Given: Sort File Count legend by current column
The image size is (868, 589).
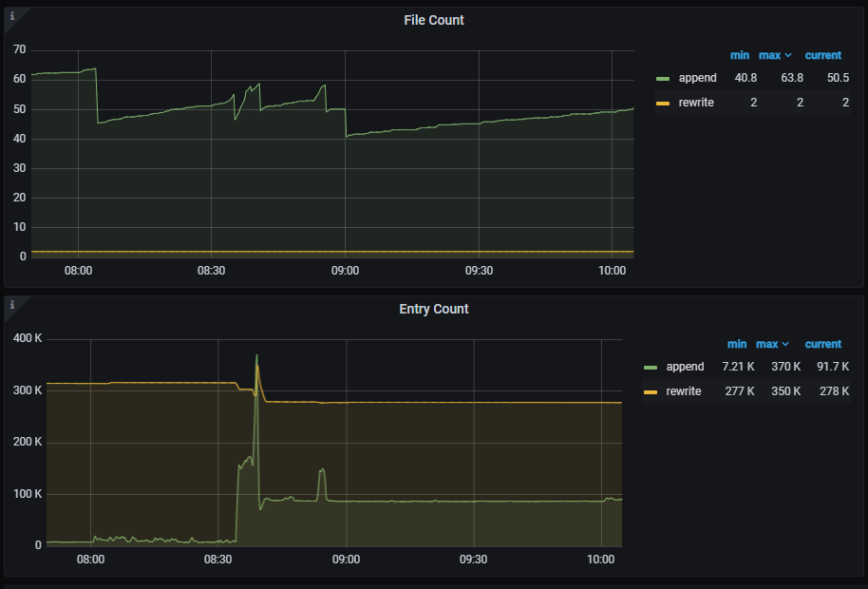Looking at the screenshot, I should 823,55.
